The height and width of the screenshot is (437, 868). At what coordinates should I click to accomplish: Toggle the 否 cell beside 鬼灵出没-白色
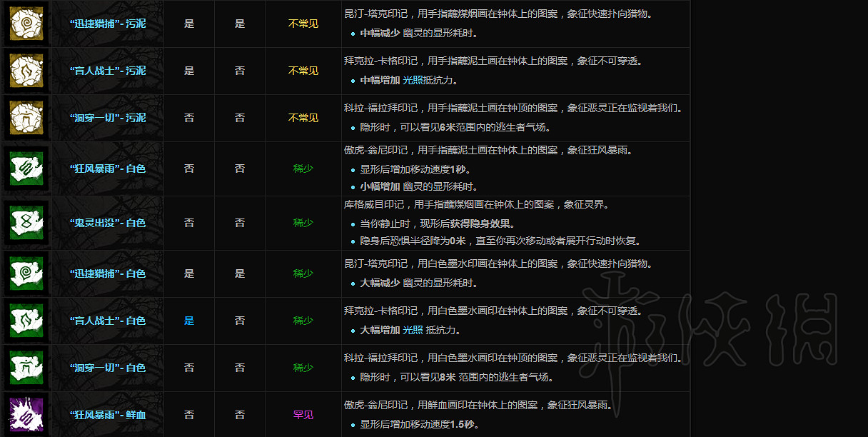point(189,224)
